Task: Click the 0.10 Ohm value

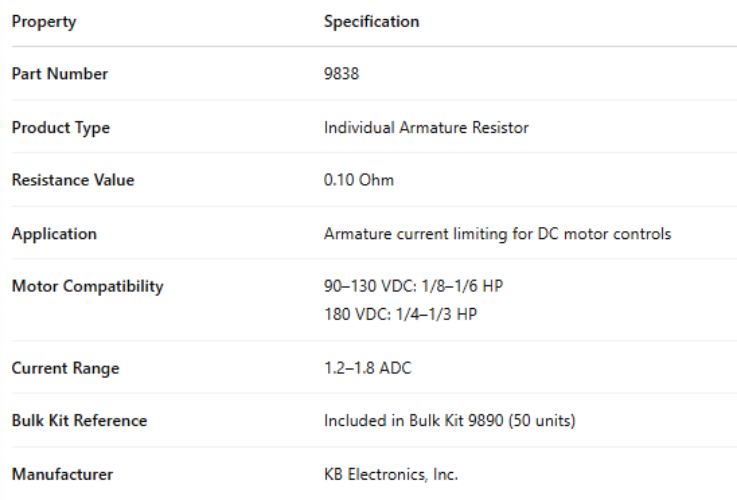Action: click(359, 181)
